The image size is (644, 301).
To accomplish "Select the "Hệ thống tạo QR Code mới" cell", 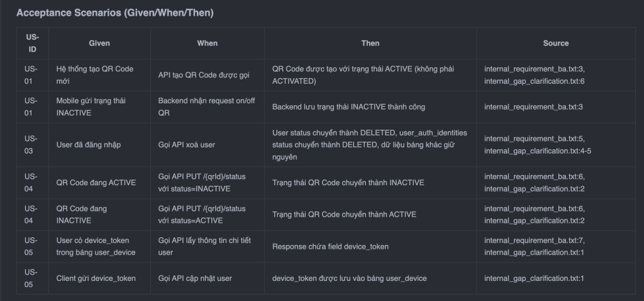I will [95, 75].
